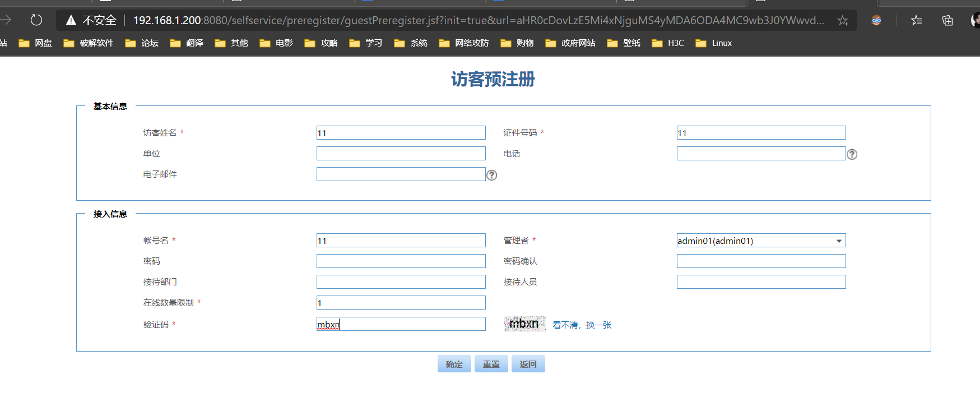The height and width of the screenshot is (406, 980).
Task: Click the 证件号码 field label
Action: coord(520,133)
